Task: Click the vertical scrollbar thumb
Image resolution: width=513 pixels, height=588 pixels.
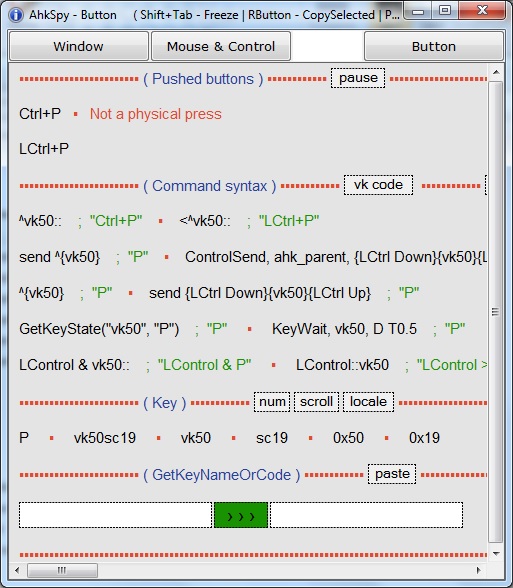Action: coord(496,312)
